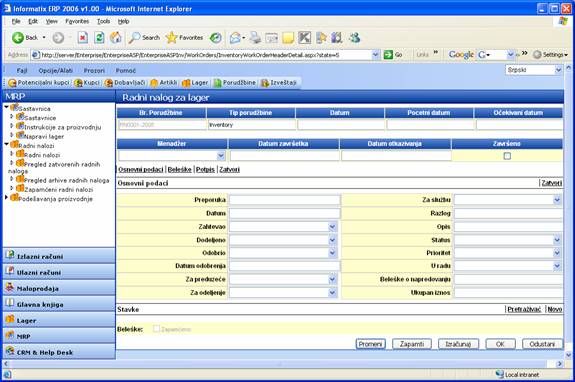Click the Odustani button
The image size is (575, 382).
542,344
